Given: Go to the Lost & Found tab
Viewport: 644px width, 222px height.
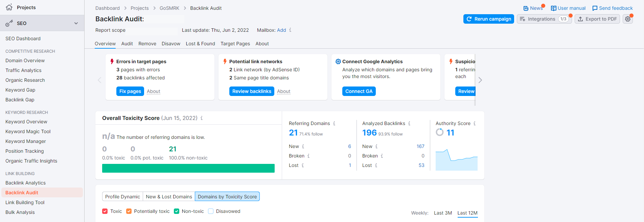Looking at the screenshot, I should [201, 44].
